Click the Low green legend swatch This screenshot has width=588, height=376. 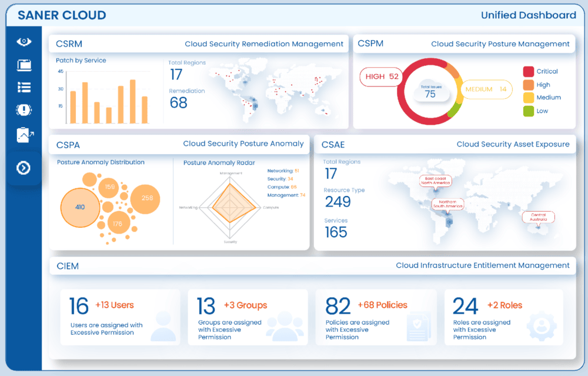click(x=529, y=111)
